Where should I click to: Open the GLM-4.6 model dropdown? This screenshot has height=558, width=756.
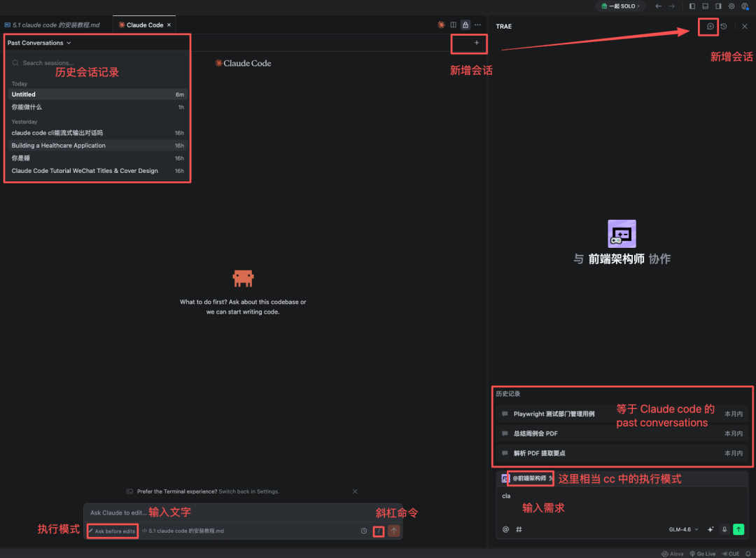click(x=683, y=529)
